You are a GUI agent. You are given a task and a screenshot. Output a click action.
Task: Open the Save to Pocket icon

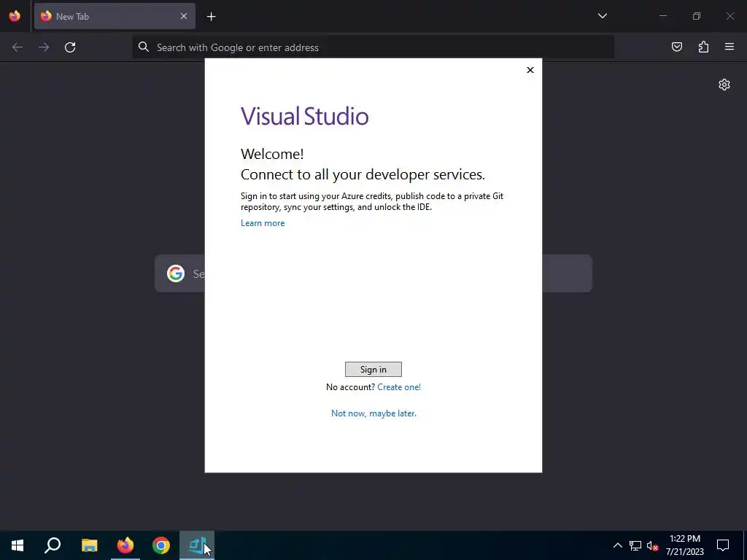point(676,47)
